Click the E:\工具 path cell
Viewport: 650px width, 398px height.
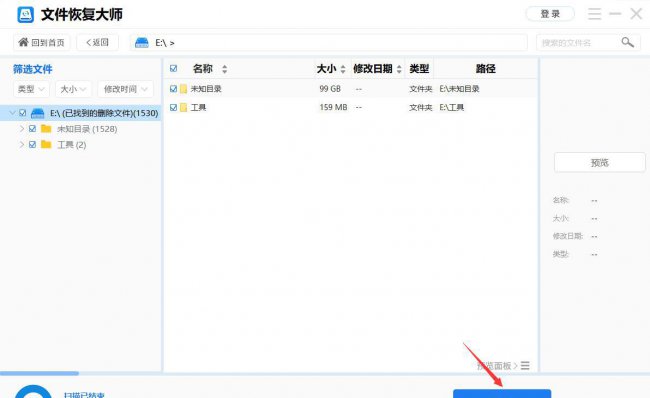point(451,107)
